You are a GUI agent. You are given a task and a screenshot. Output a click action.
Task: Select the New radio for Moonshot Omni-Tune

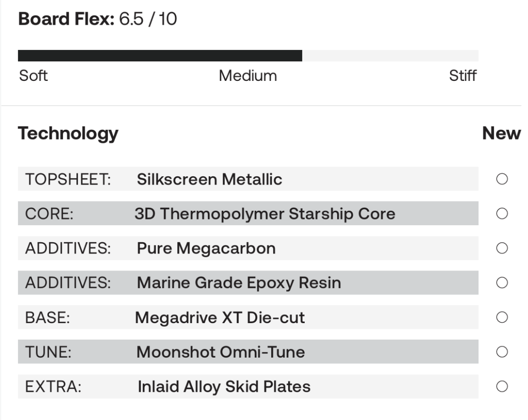click(502, 352)
